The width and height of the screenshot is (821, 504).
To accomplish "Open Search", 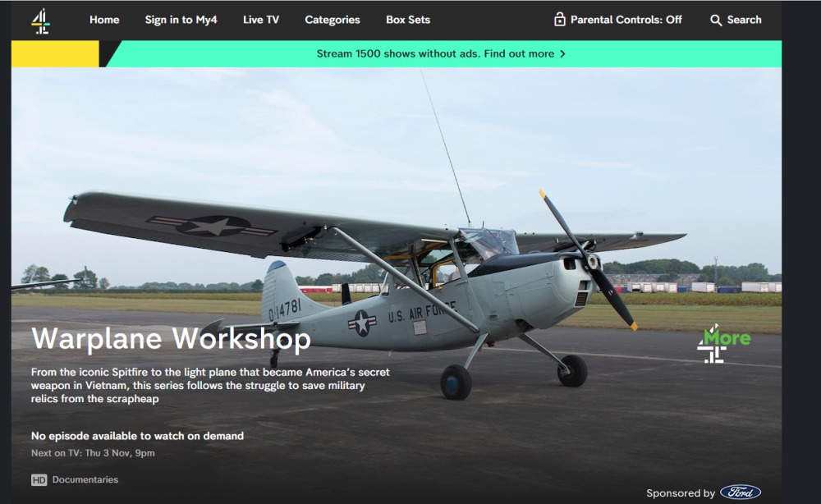I will coord(736,20).
